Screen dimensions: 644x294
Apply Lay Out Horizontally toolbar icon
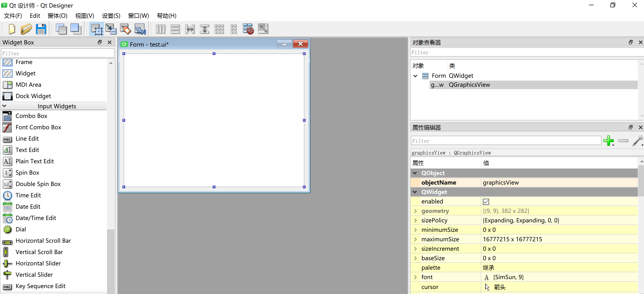click(x=160, y=29)
